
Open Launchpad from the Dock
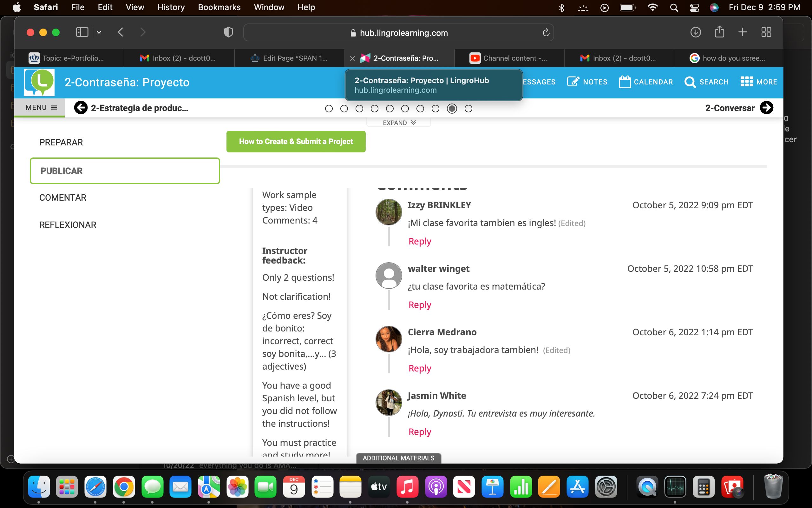[67, 486]
